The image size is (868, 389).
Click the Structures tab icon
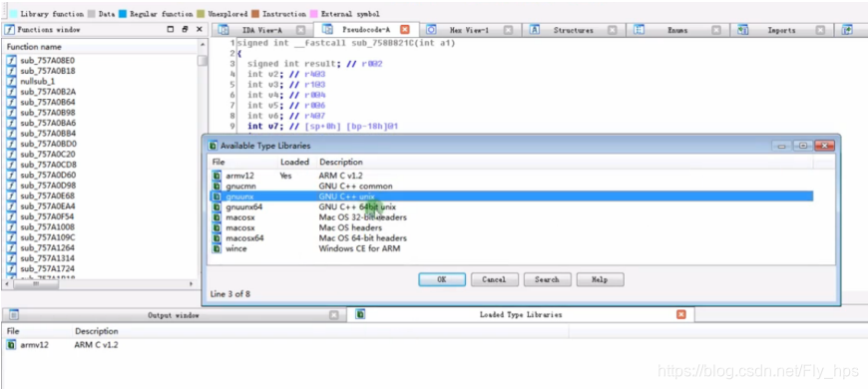coord(535,30)
